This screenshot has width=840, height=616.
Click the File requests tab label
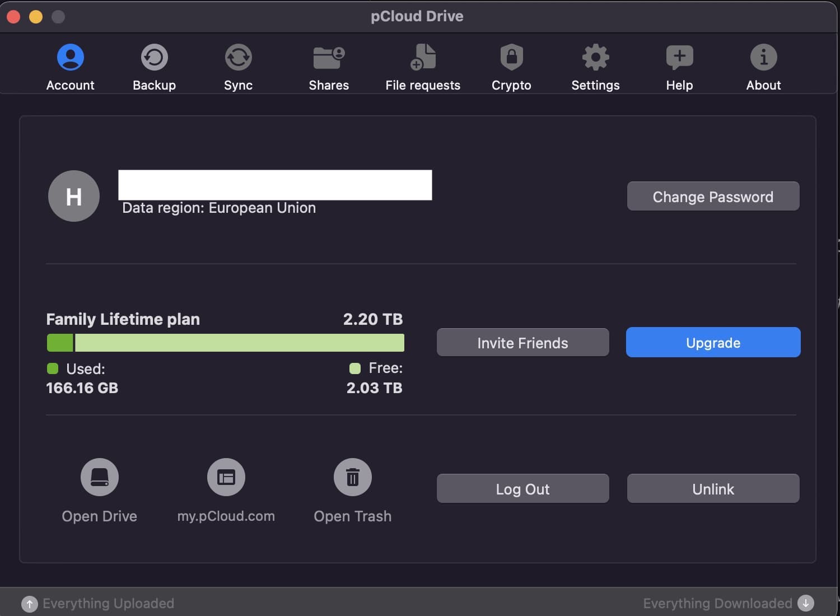(x=423, y=85)
